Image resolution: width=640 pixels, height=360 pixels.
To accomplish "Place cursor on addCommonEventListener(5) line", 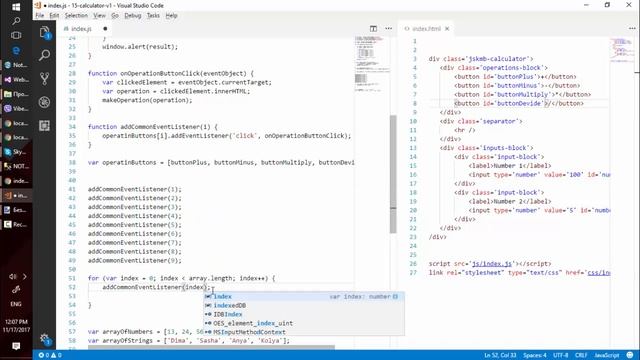I will pos(135,225).
